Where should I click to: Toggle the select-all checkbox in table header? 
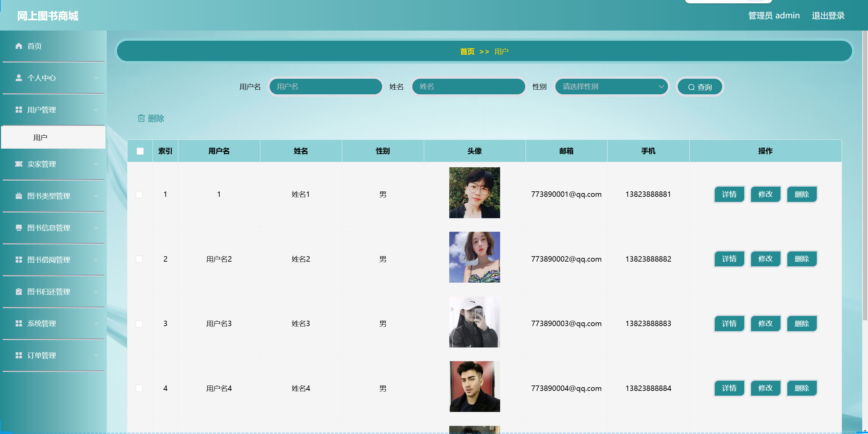140,151
